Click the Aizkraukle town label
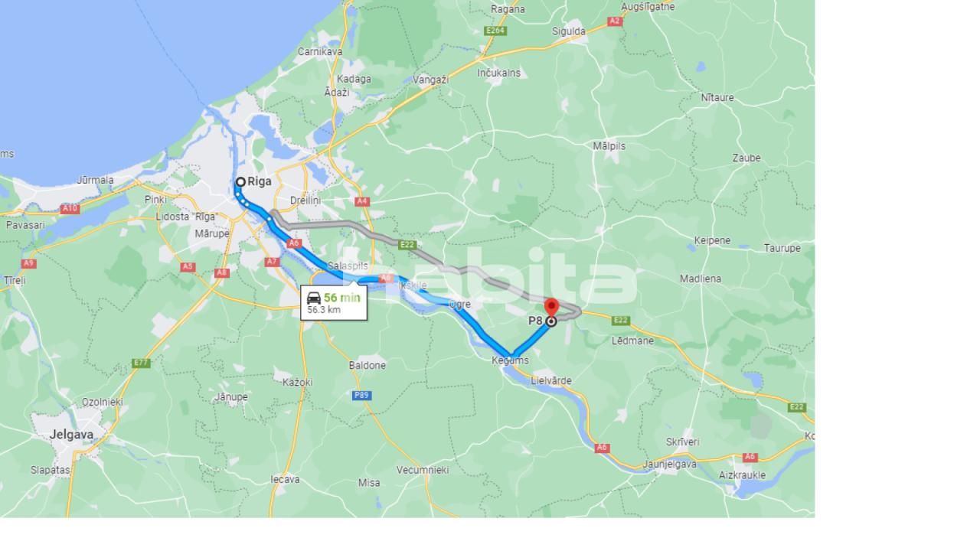The width and height of the screenshot is (980, 551). [x=743, y=475]
